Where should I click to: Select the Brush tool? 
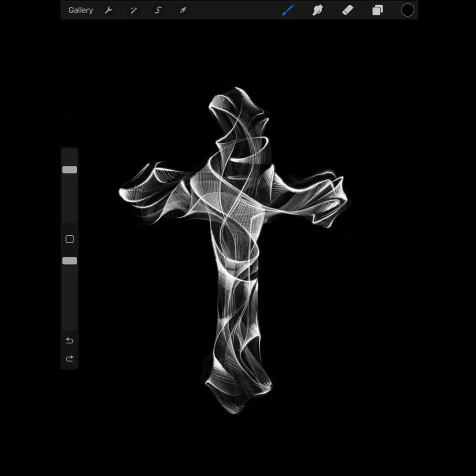[x=288, y=10]
